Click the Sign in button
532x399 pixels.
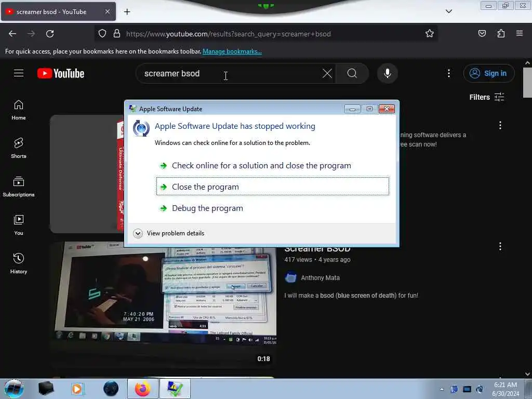point(489,73)
